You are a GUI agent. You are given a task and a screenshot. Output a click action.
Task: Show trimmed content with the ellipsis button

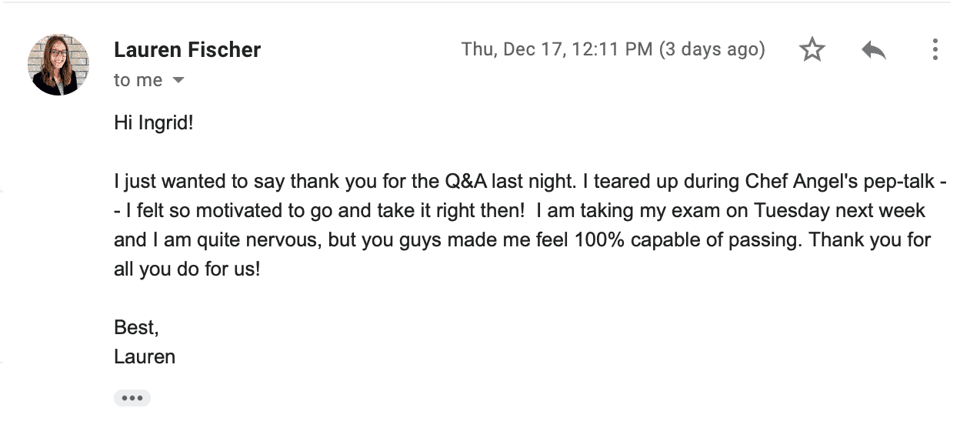tap(132, 398)
